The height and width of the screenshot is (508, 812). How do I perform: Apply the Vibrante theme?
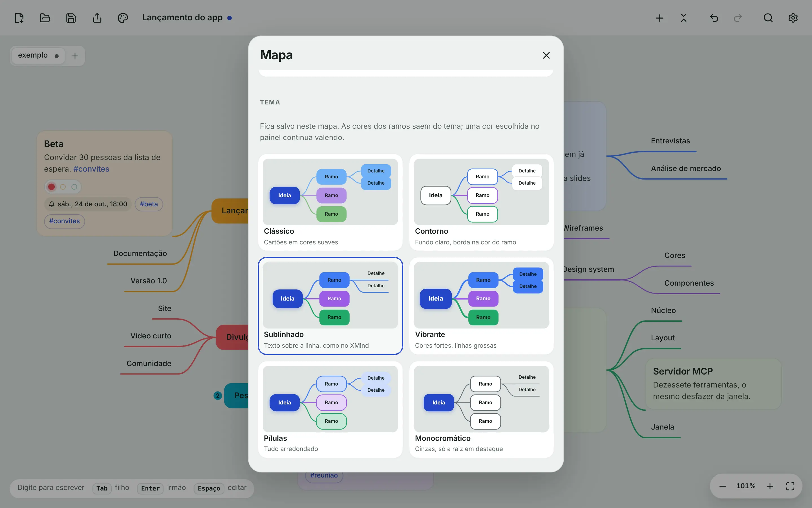click(481, 306)
